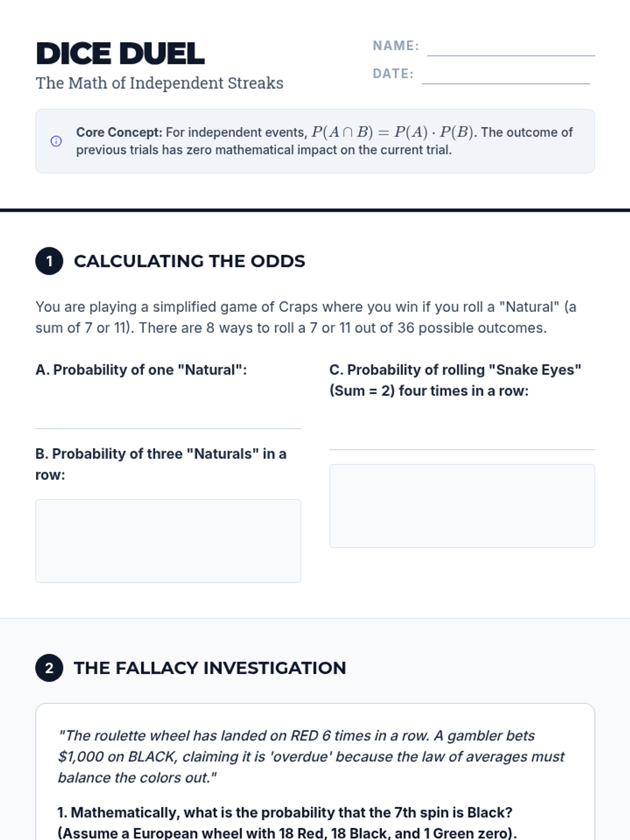
Task: Click the section 2 number badge
Action: (49, 668)
